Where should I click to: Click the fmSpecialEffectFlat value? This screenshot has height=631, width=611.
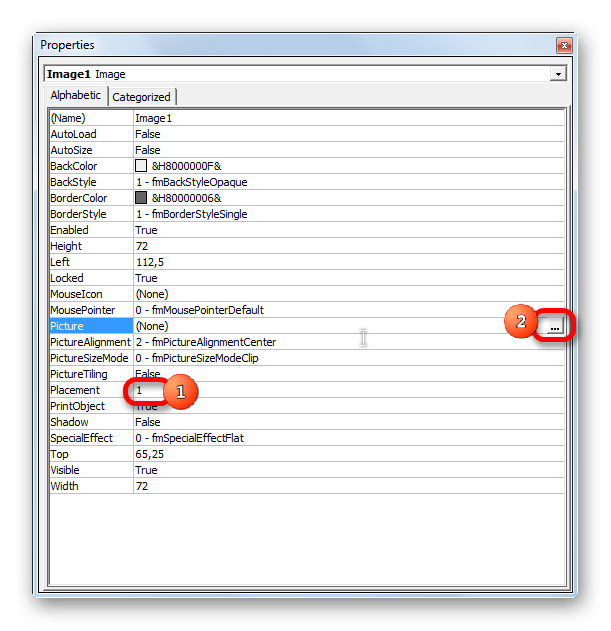[x=349, y=438]
